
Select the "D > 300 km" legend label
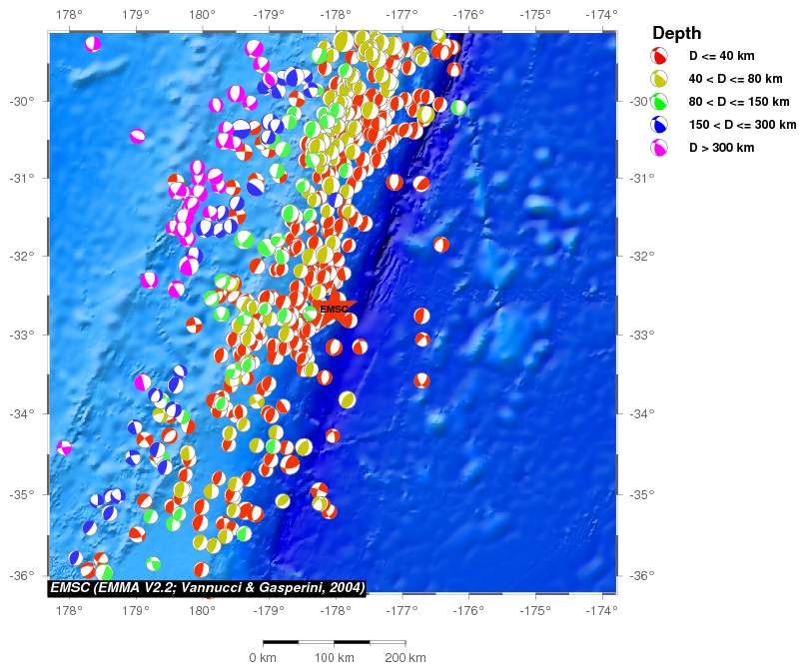tap(722, 148)
